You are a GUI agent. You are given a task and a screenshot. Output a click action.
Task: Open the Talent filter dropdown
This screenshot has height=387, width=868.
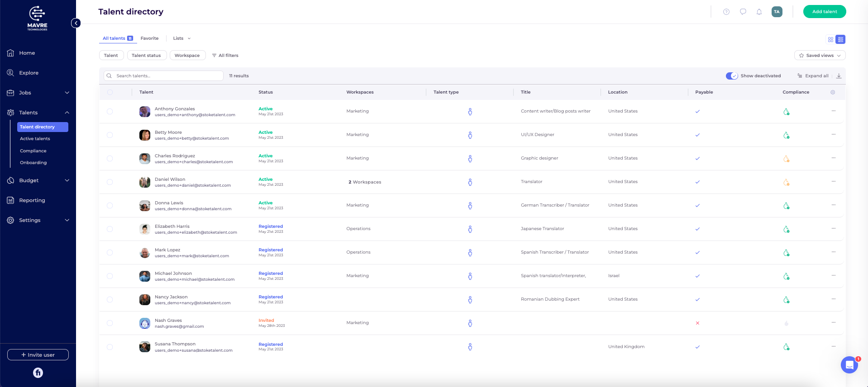pyautogui.click(x=111, y=56)
